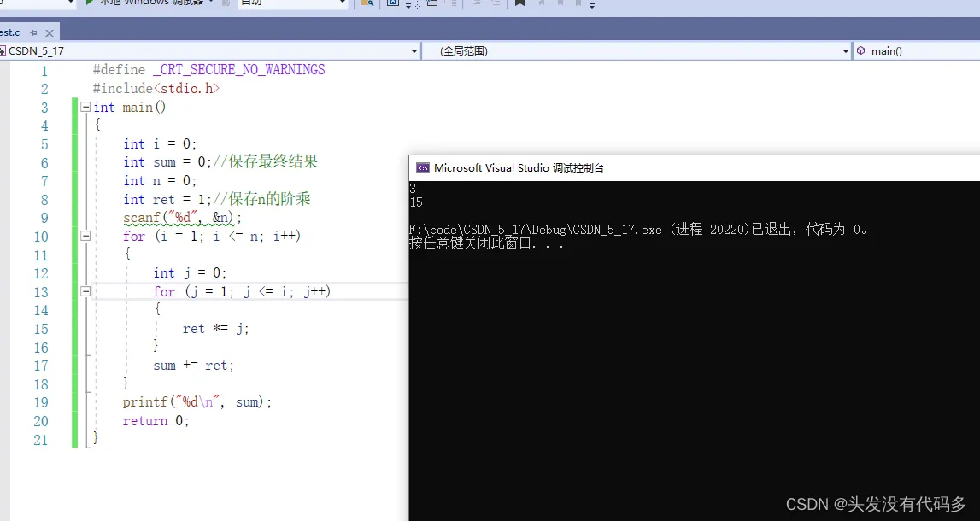Click the 'return 0;' statement
980x521 pixels.
pos(156,421)
